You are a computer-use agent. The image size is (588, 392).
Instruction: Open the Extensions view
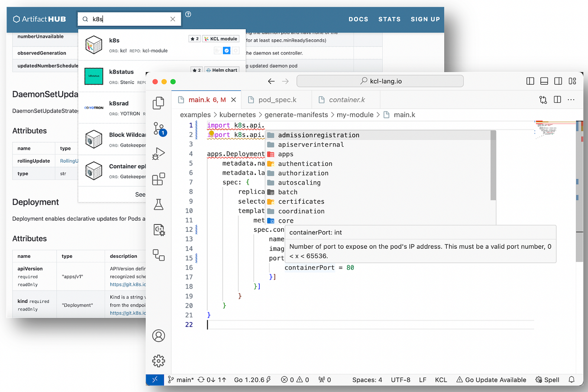coord(158,179)
